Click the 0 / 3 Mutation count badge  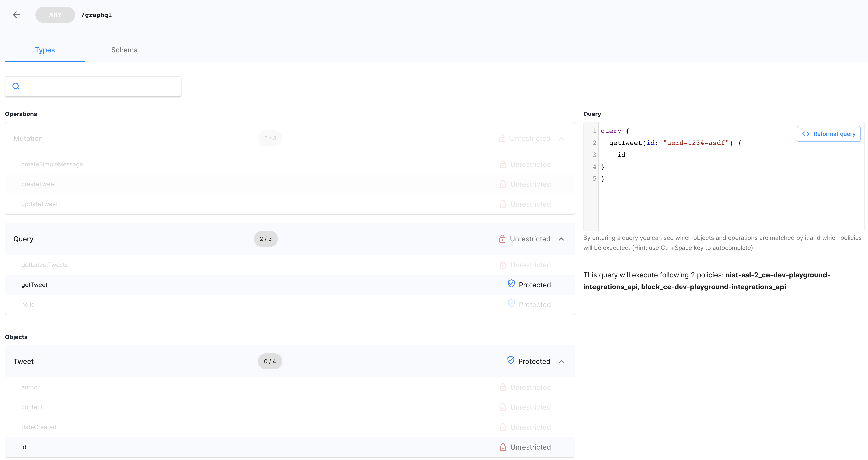click(270, 138)
